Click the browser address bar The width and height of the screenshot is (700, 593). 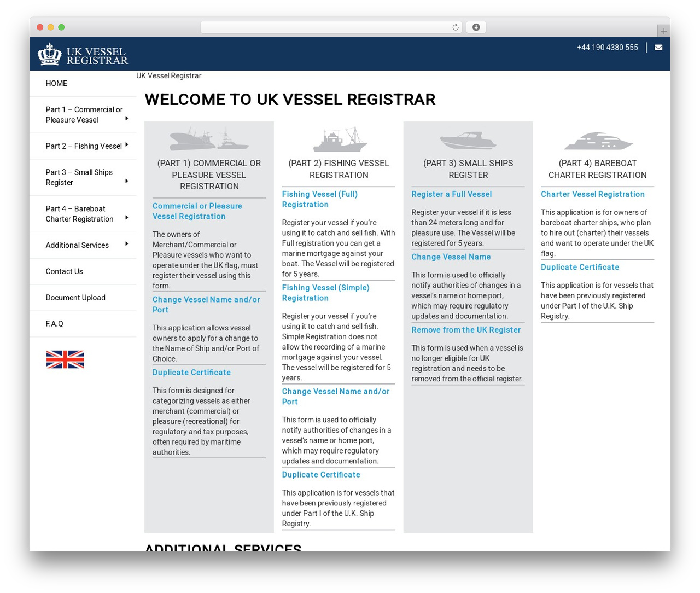[331, 27]
